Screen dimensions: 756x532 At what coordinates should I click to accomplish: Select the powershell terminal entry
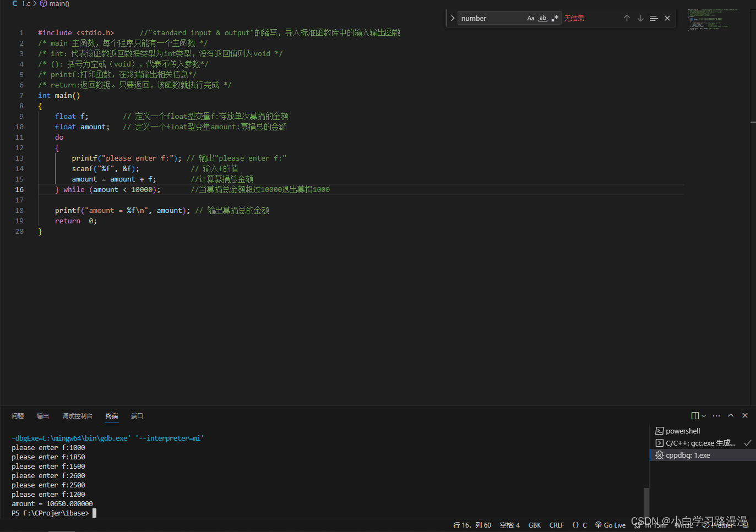click(703, 431)
